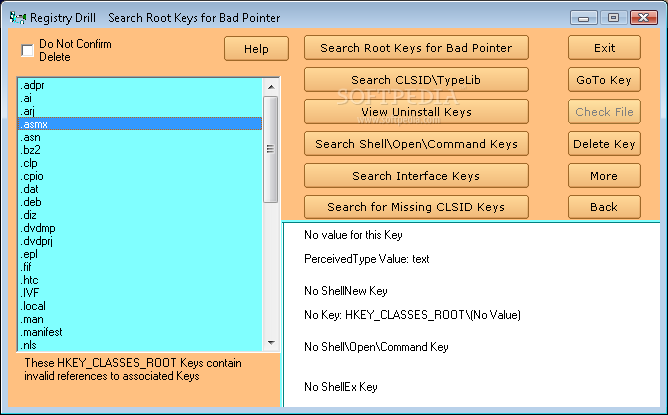Enable the Do Not Confirm Delete checkbox
This screenshot has height=415, width=668.
[x=28, y=50]
